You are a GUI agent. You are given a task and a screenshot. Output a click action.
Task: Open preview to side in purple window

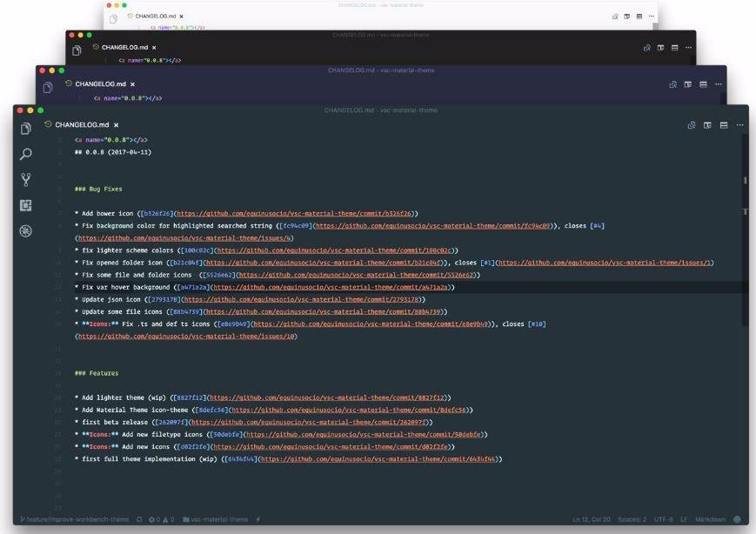pos(673,84)
